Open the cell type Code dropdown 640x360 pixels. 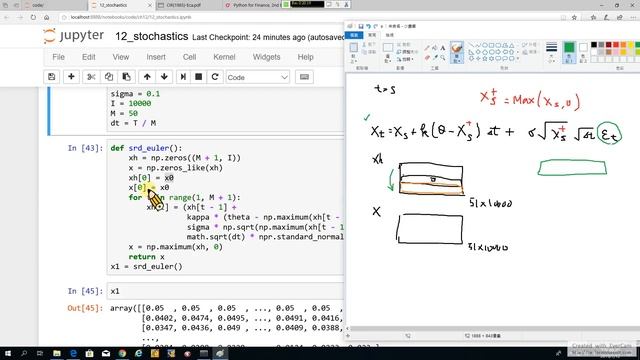pos(258,77)
